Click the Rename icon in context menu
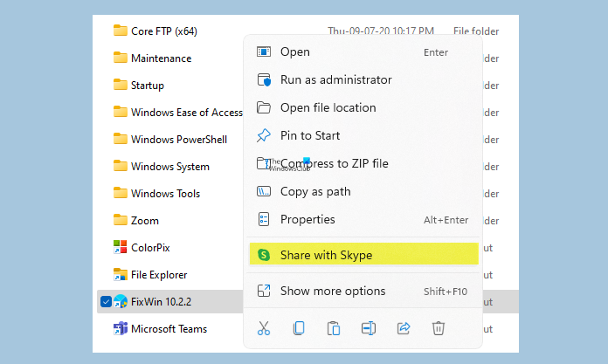Viewport: 608px width, 364px height. tap(369, 328)
